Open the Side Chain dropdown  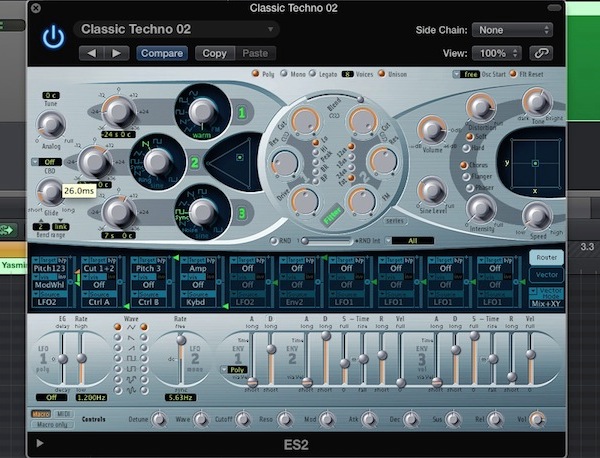(x=512, y=30)
